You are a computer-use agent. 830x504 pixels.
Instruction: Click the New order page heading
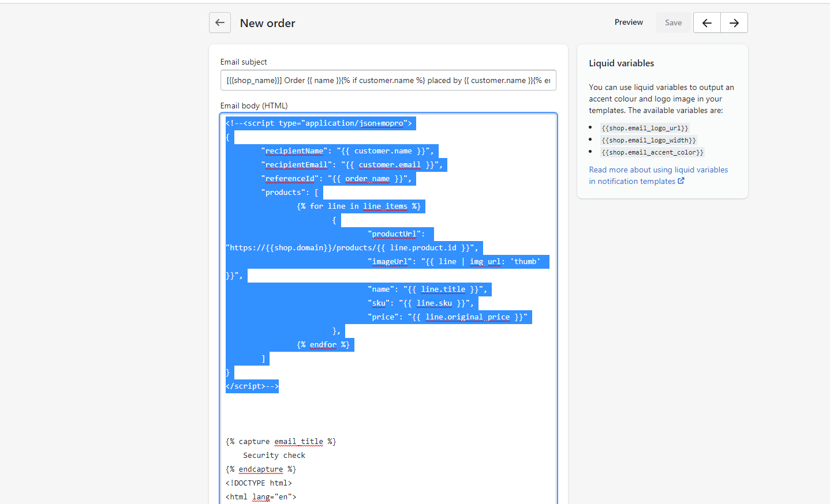267,23
